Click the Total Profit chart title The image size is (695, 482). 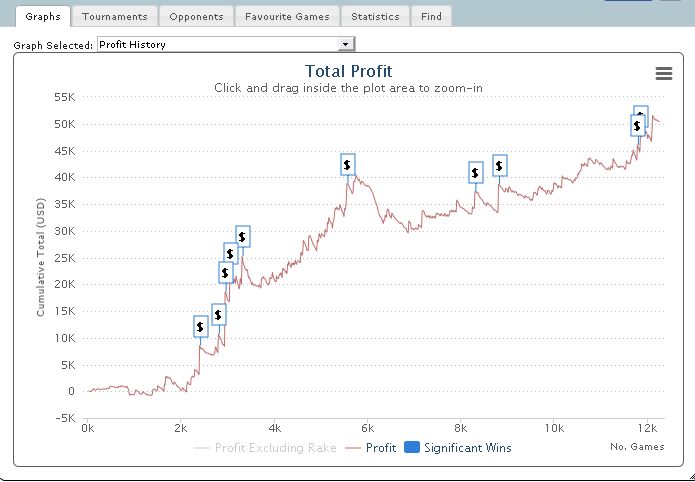click(347, 71)
